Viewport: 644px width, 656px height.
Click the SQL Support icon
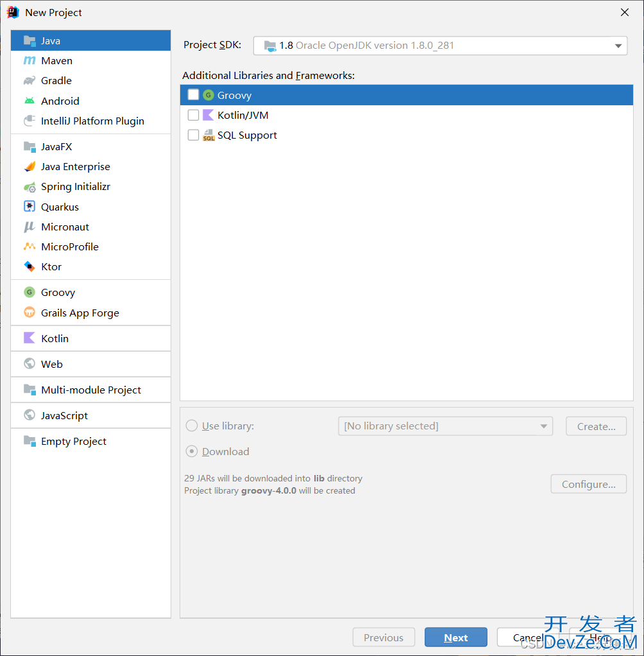pyautogui.click(x=208, y=135)
